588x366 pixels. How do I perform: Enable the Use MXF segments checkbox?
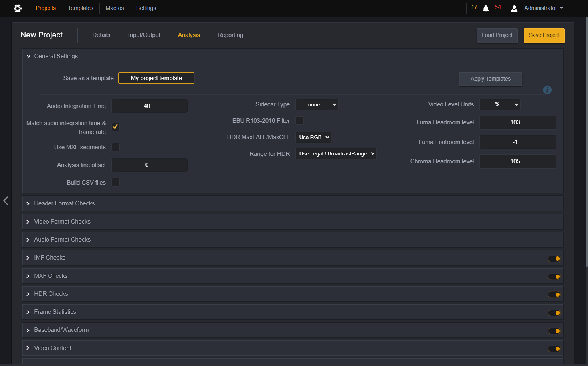point(115,147)
